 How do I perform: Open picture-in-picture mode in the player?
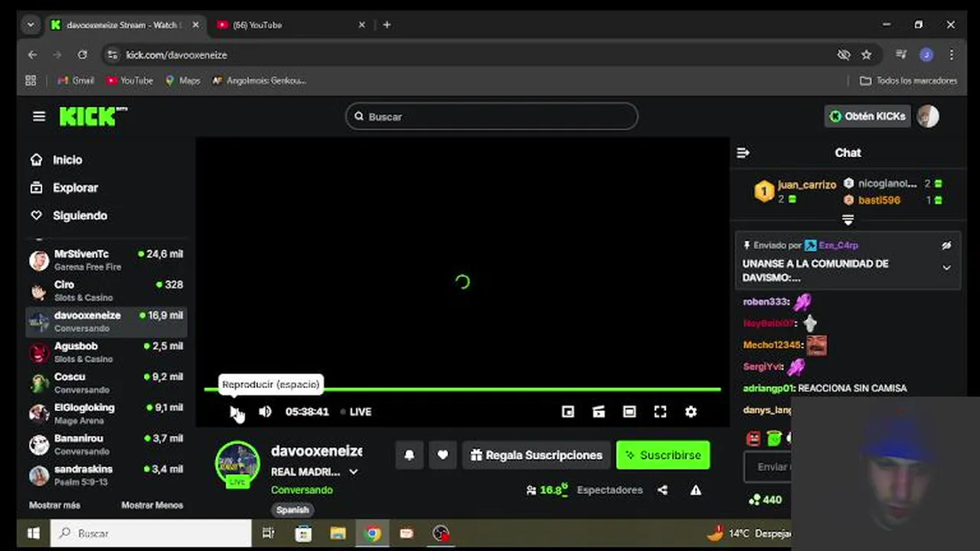coord(568,412)
